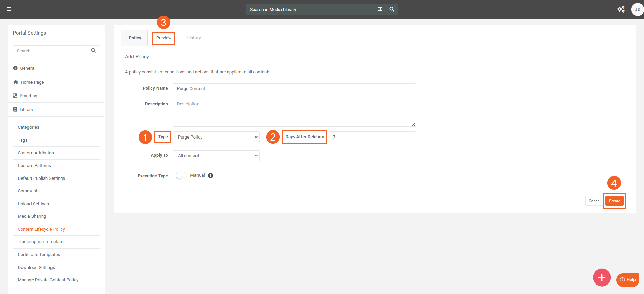Click the red plus add button
Screen dimensions: 644x294
click(602, 278)
